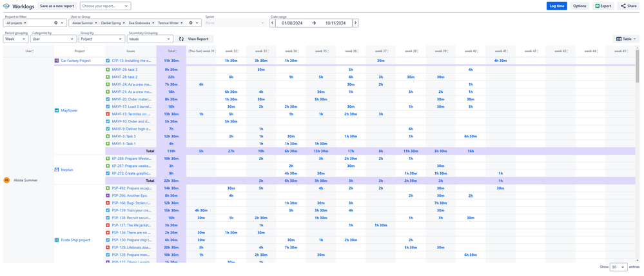Click the Share icon button
644x276 pixels.
(x=623, y=6)
